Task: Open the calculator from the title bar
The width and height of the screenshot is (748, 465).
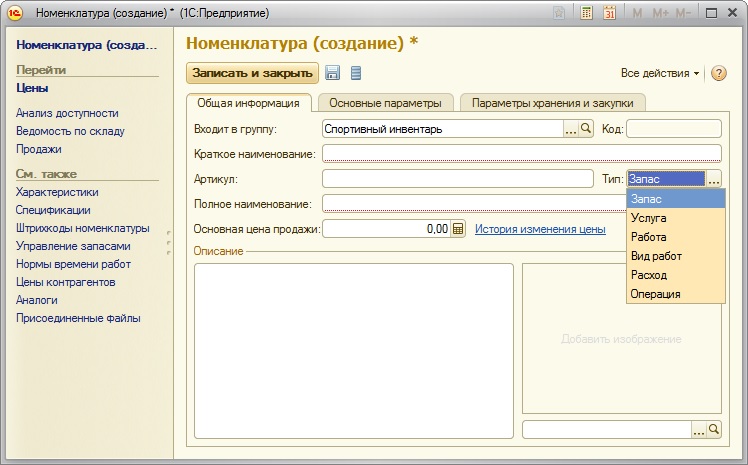Action: (x=586, y=13)
